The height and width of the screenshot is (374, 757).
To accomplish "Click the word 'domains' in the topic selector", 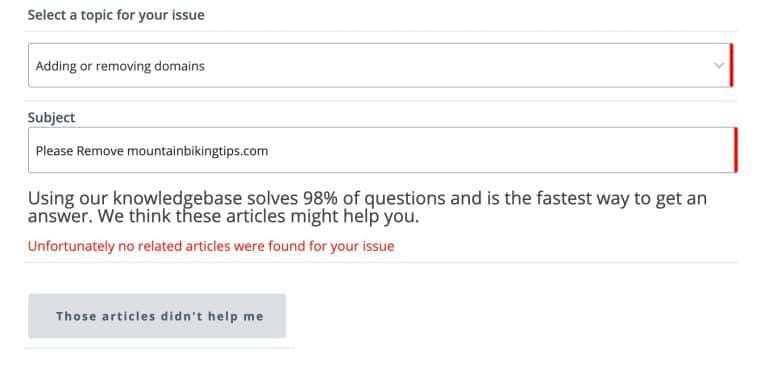I will 179,66.
